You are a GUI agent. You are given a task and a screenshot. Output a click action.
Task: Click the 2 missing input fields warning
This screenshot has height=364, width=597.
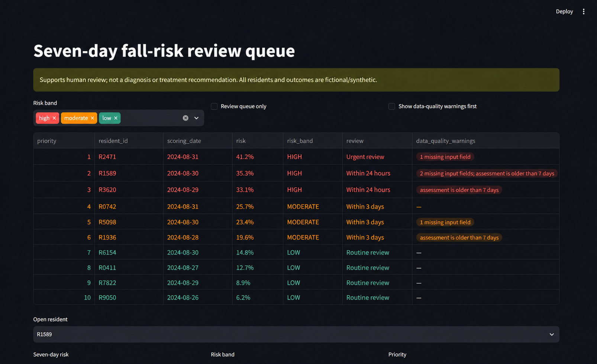[x=487, y=174]
